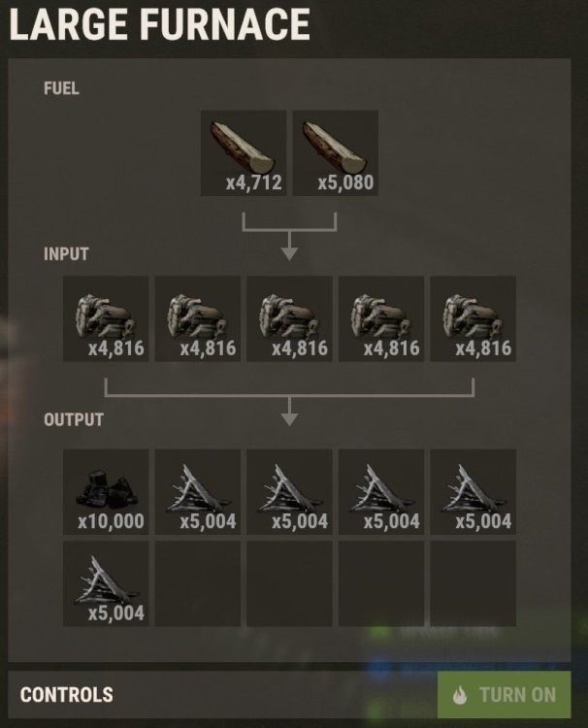Grab the first metal fragments output stack

click(x=198, y=492)
